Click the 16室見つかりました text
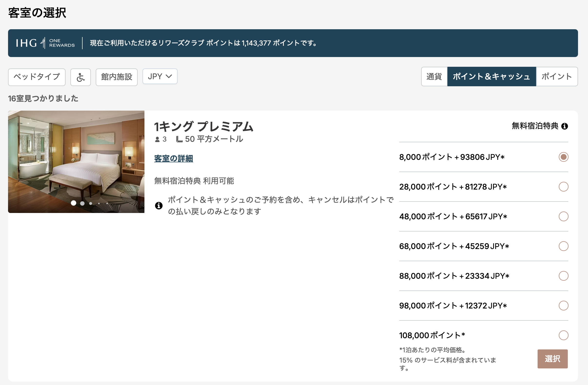588x385 pixels. click(43, 99)
